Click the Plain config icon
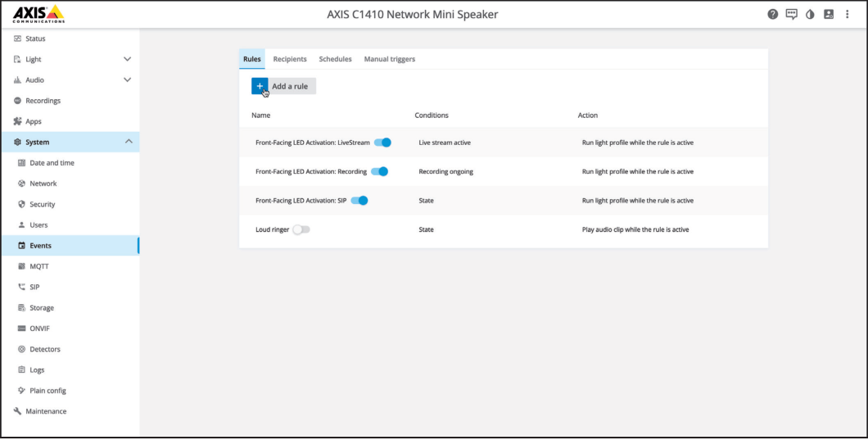 pos(21,391)
